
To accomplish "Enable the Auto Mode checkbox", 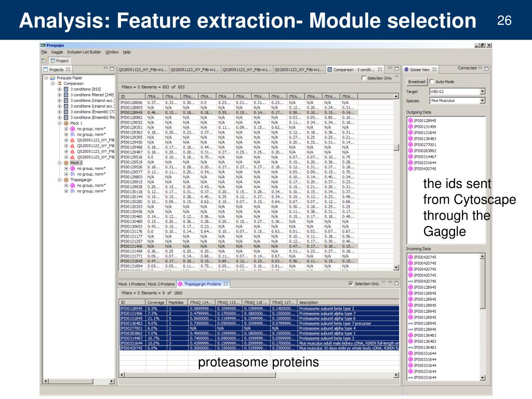I will 432,82.
